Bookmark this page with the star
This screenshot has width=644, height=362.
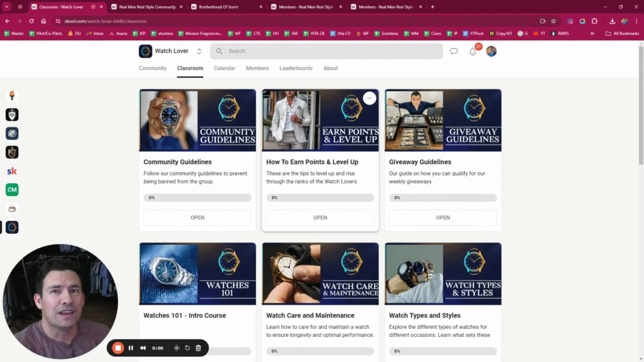(x=553, y=21)
